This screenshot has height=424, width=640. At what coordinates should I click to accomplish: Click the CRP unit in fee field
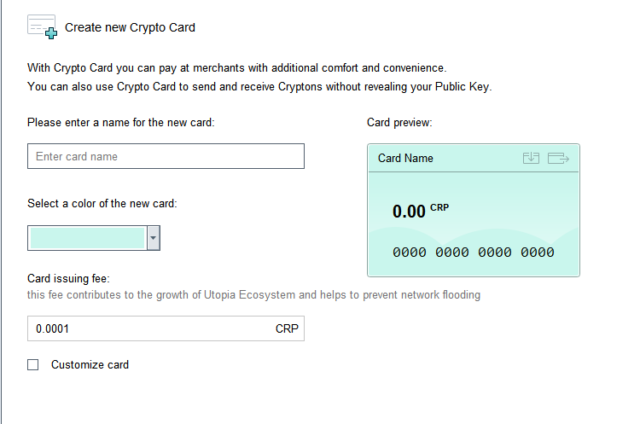pyautogui.click(x=286, y=329)
